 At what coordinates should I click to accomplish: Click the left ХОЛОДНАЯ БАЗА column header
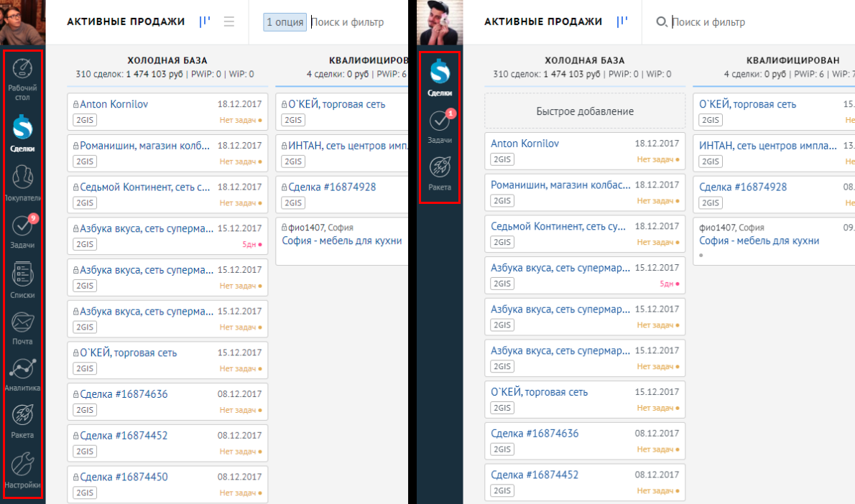[x=167, y=60]
